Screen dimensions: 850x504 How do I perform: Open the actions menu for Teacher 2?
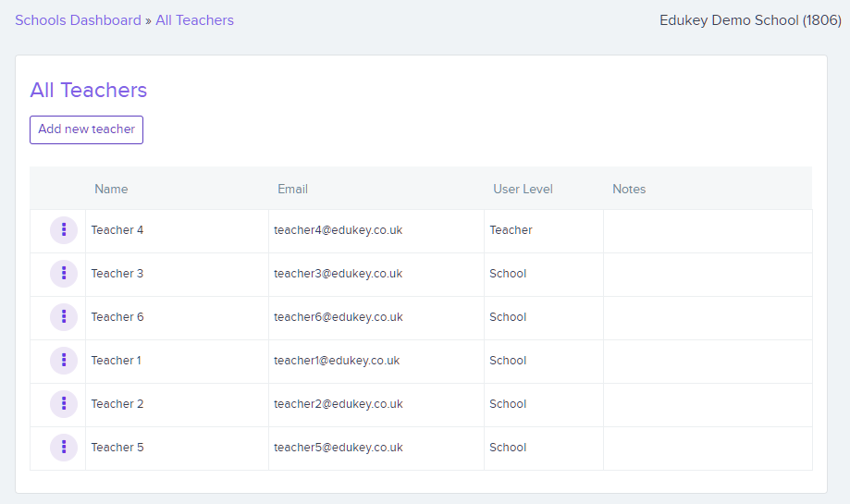coord(64,404)
